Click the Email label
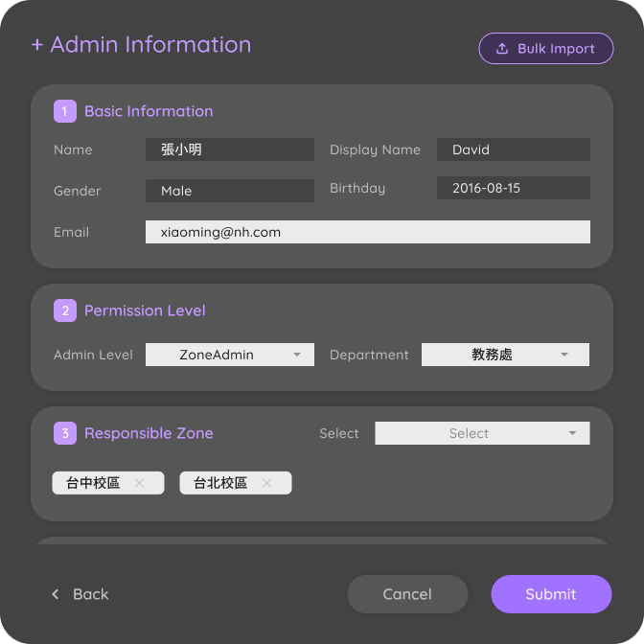 72,232
